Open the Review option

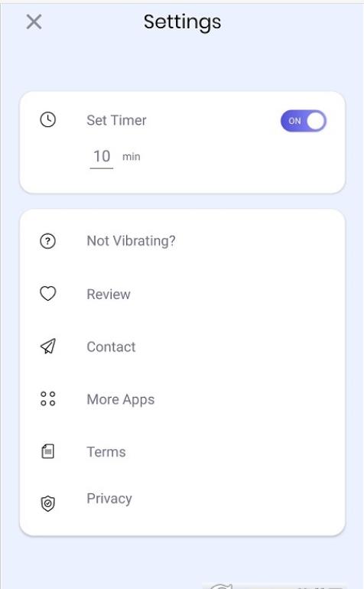[182, 294]
